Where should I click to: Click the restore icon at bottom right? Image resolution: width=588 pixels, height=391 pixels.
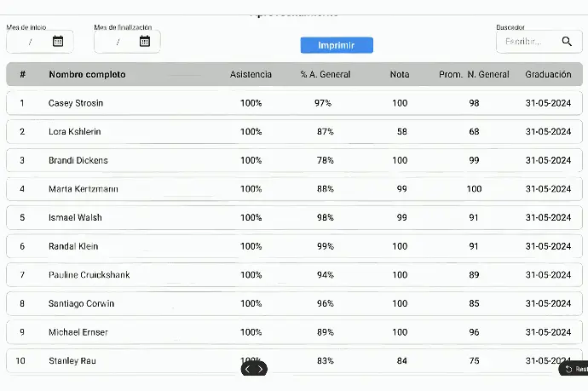pos(568,369)
